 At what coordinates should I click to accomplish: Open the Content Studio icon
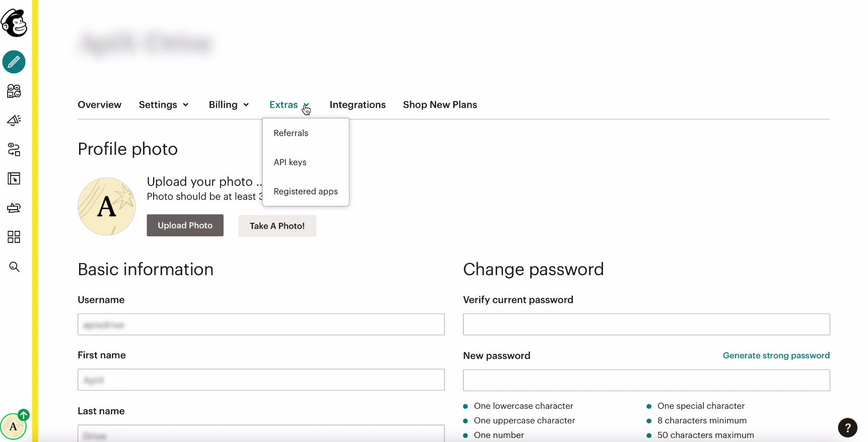(x=14, y=208)
